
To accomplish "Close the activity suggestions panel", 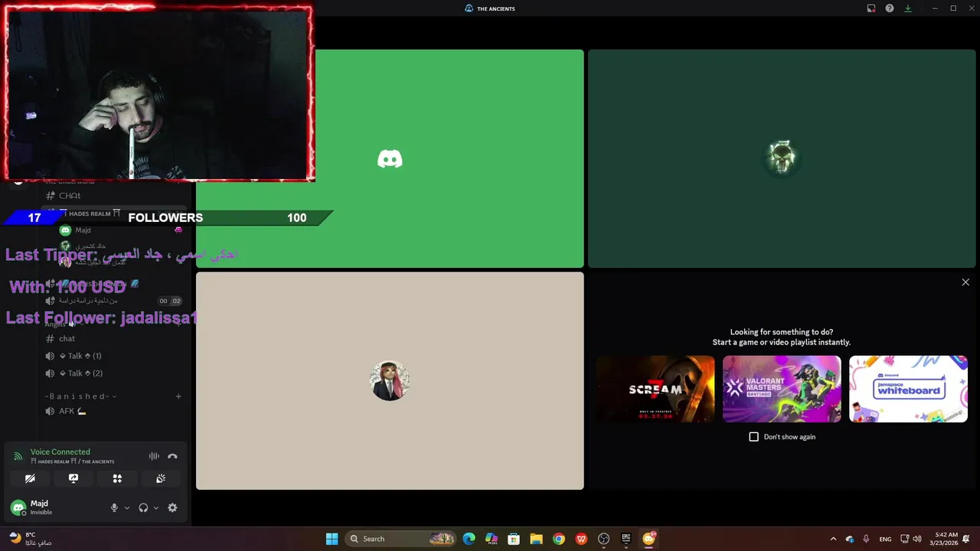I will pyautogui.click(x=965, y=282).
